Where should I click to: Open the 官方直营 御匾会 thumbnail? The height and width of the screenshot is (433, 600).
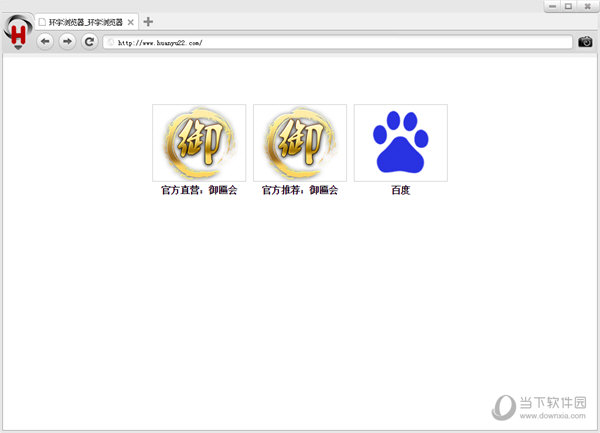(199, 143)
